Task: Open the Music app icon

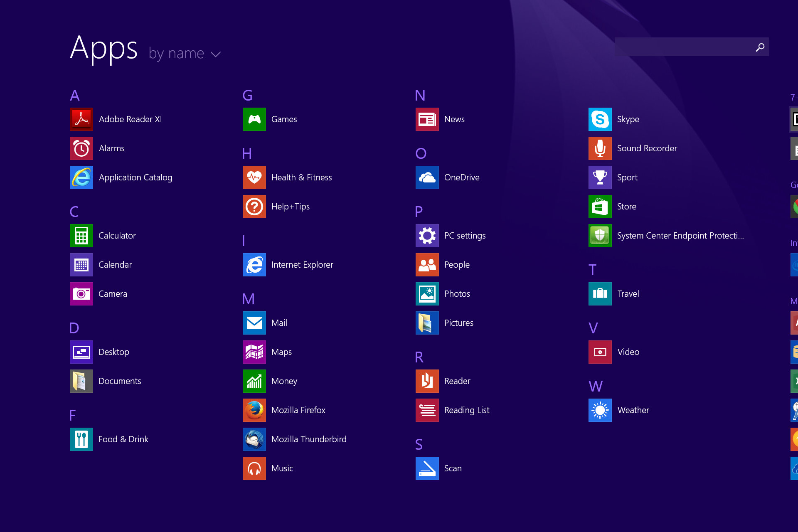Action: click(x=254, y=468)
